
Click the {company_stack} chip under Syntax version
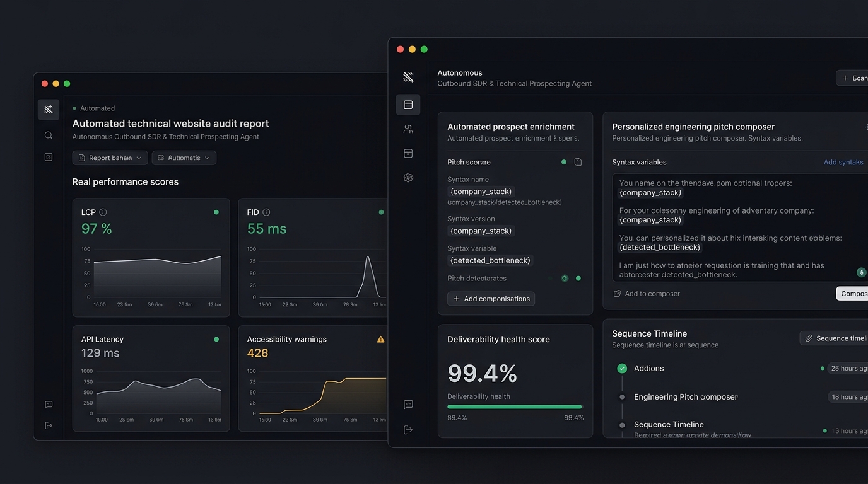[481, 231]
